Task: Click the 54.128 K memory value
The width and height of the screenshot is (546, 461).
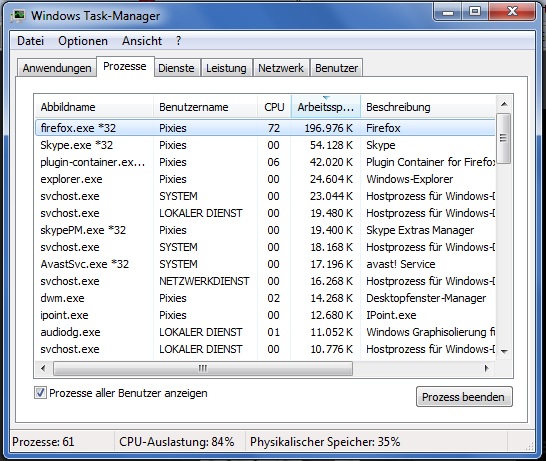Action: [331, 145]
